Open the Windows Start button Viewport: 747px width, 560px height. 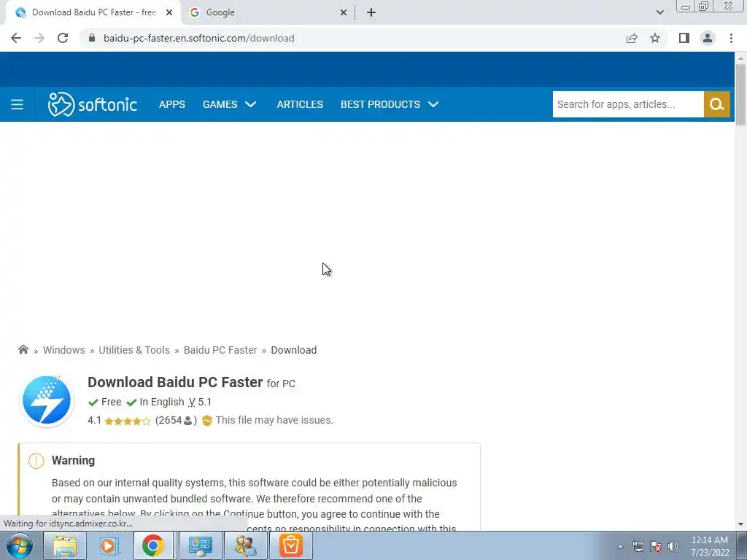coord(20,545)
